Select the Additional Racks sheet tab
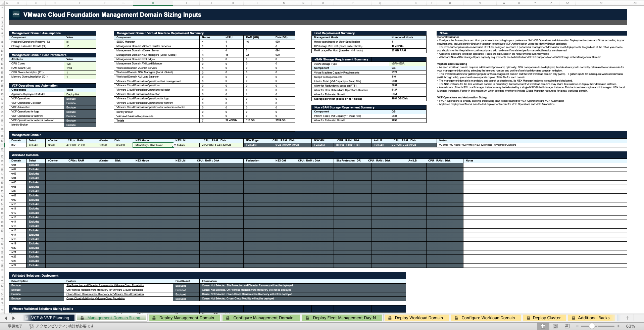 (x=591, y=318)
